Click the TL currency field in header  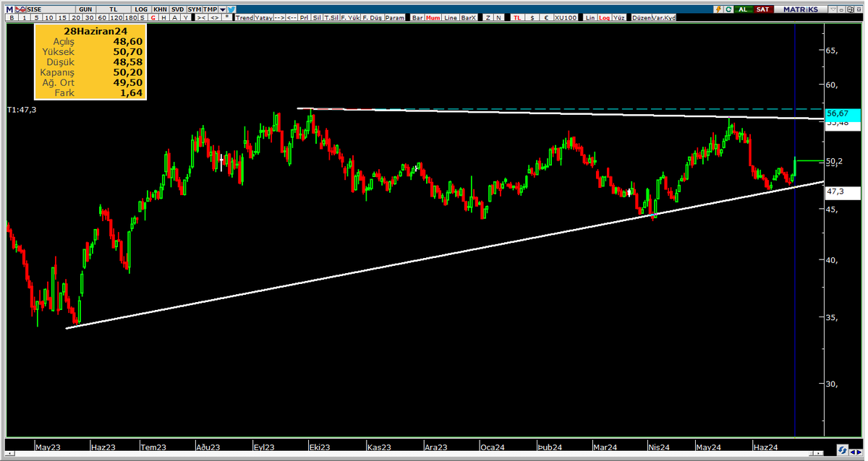coord(114,9)
